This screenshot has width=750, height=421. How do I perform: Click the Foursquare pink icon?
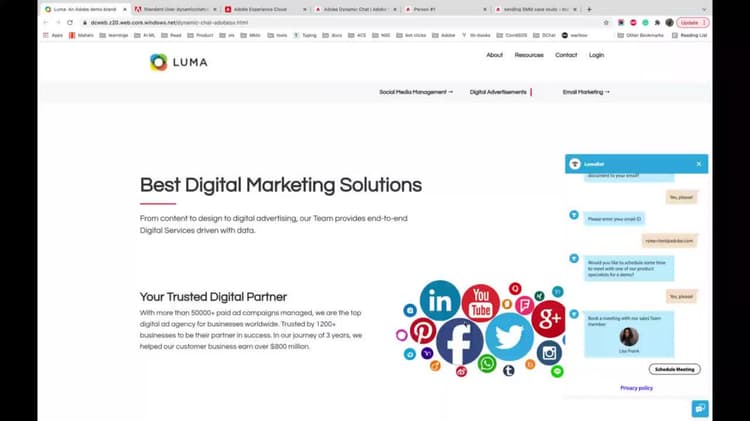click(x=525, y=305)
